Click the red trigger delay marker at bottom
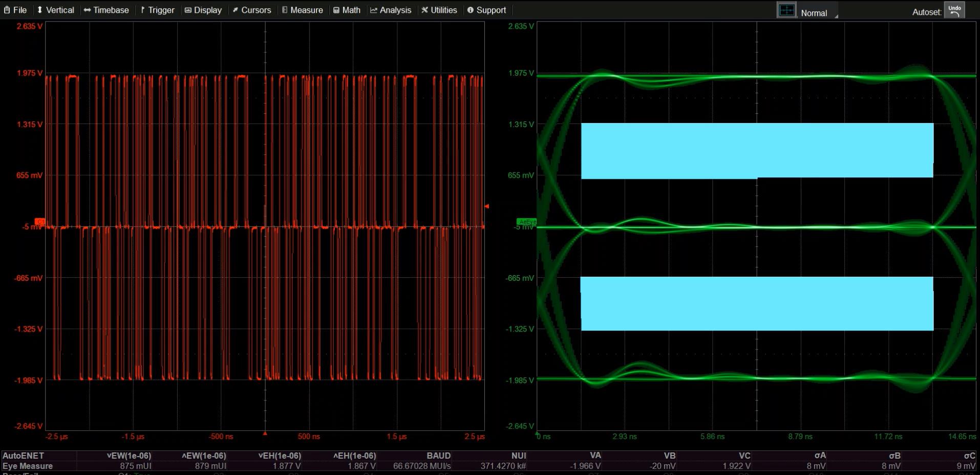Viewport: 980px width, 475px height. tap(265, 433)
